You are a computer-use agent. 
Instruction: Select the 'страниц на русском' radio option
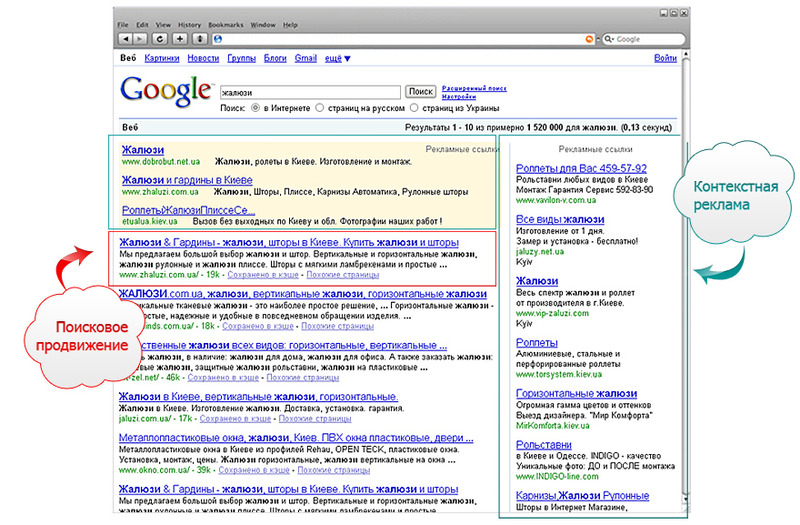(x=320, y=107)
